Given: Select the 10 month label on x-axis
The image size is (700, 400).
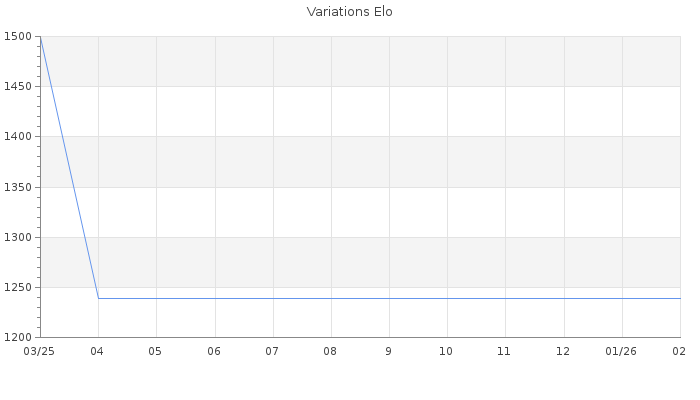Looking at the screenshot, I should [x=446, y=352].
